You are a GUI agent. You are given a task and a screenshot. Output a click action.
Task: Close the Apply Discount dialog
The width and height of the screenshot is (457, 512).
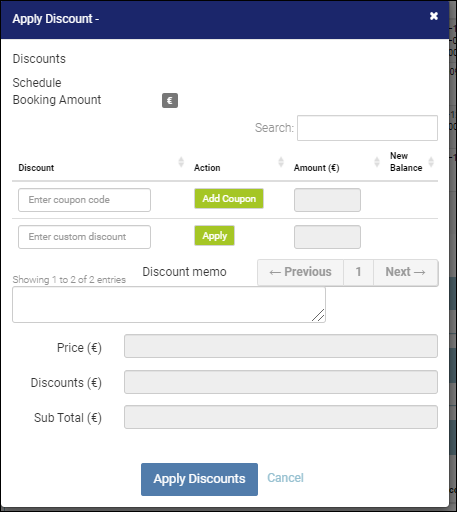(x=434, y=16)
